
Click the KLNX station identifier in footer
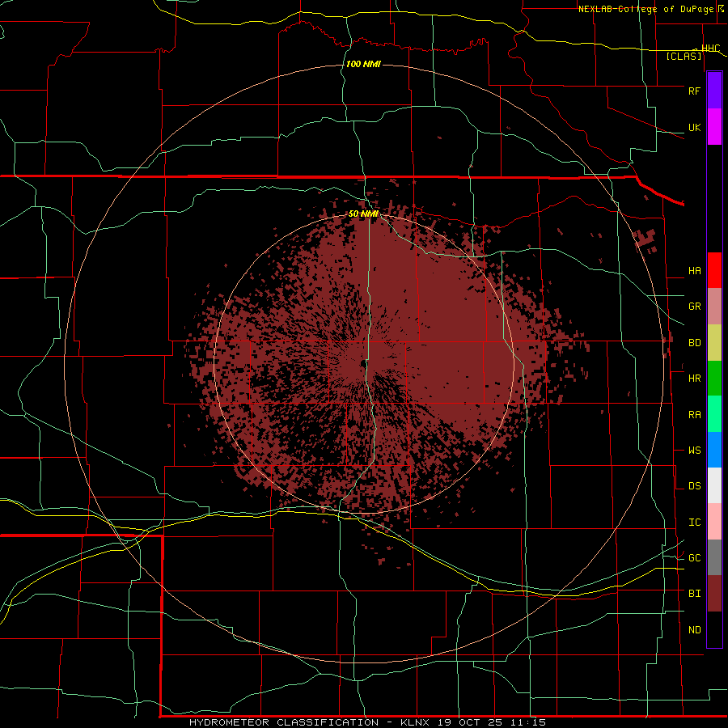pyautogui.click(x=415, y=722)
